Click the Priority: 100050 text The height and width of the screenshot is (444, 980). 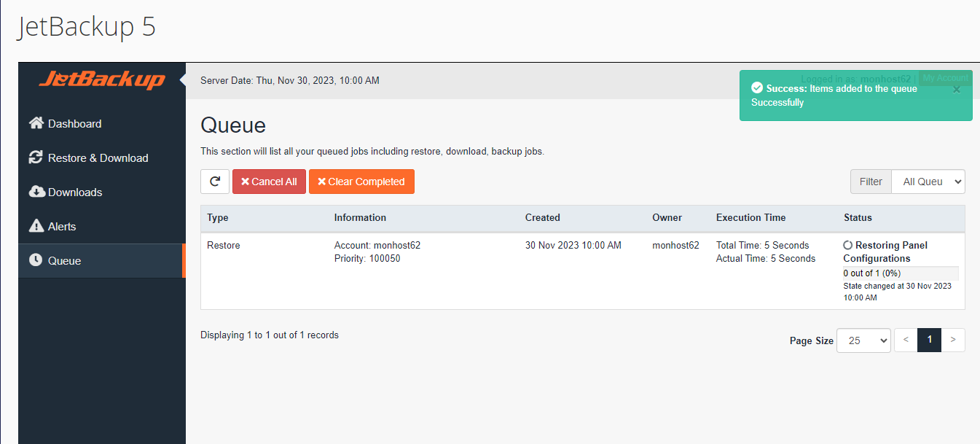(x=367, y=258)
